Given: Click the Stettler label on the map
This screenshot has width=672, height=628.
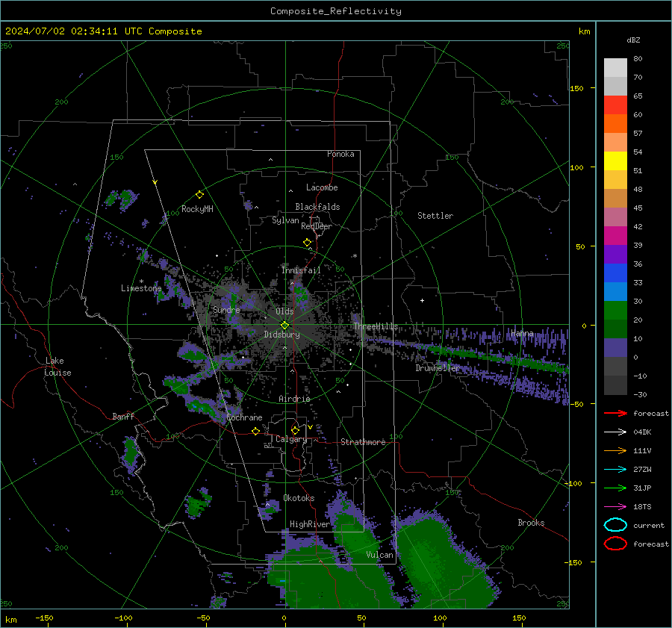Looking at the screenshot, I should [435, 216].
